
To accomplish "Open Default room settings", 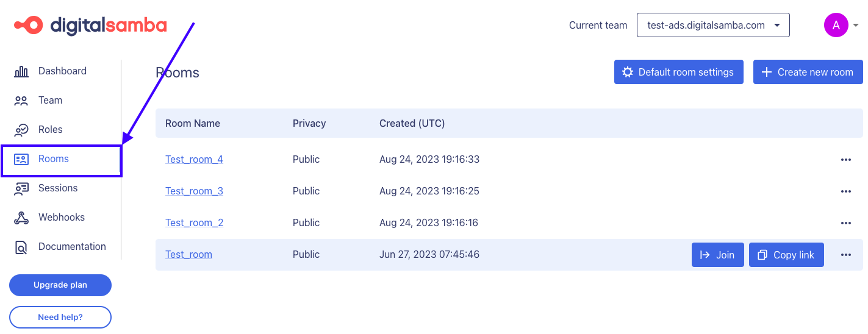I will pyautogui.click(x=678, y=72).
